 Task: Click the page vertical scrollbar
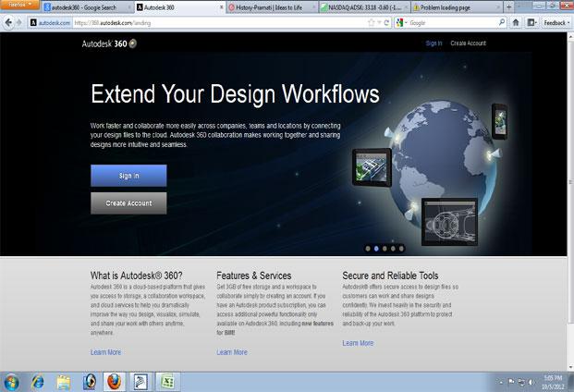570,181
